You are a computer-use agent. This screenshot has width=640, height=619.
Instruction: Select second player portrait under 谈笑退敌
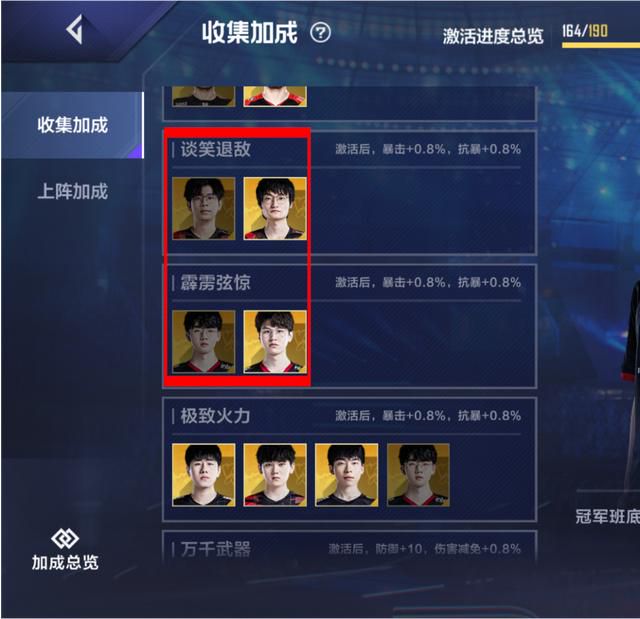[x=275, y=209]
